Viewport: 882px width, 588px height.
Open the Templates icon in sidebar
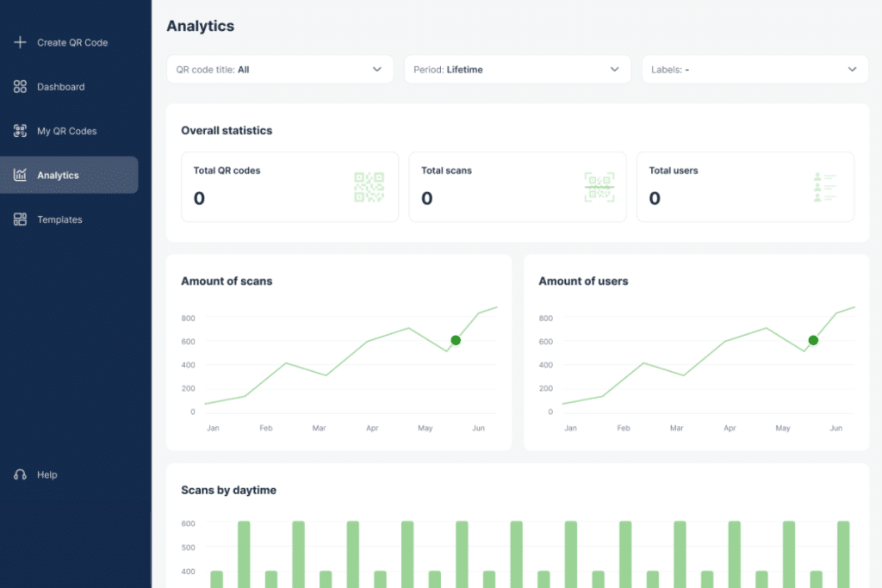point(19,219)
